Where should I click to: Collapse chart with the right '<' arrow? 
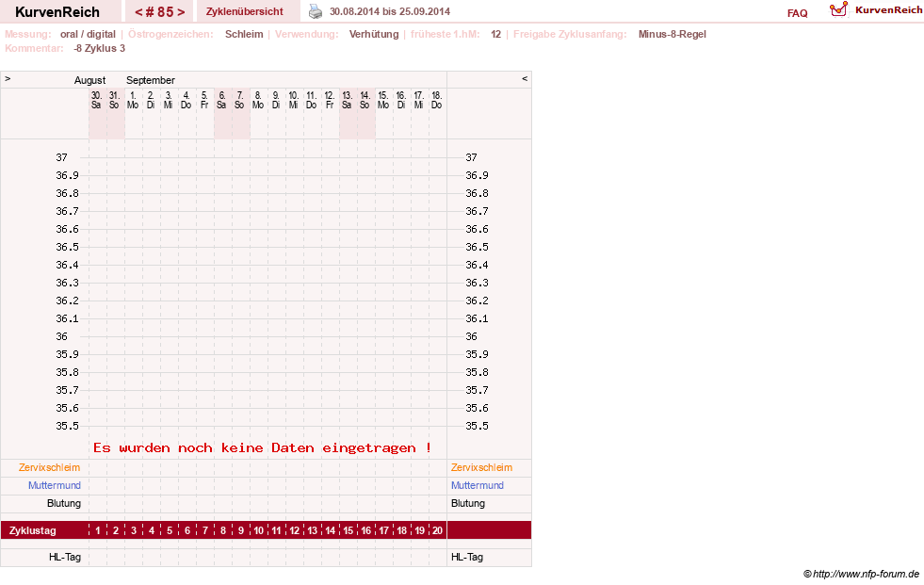(525, 78)
